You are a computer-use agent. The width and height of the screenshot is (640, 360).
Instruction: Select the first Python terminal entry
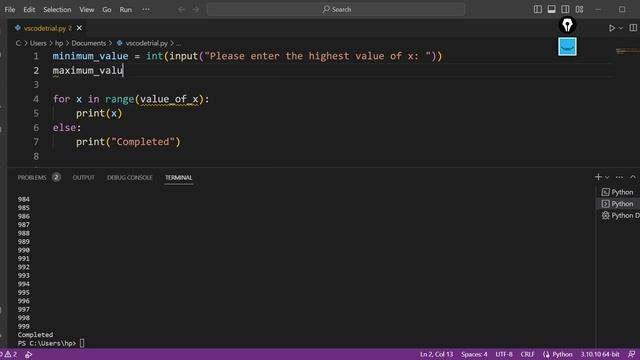[x=618, y=192]
